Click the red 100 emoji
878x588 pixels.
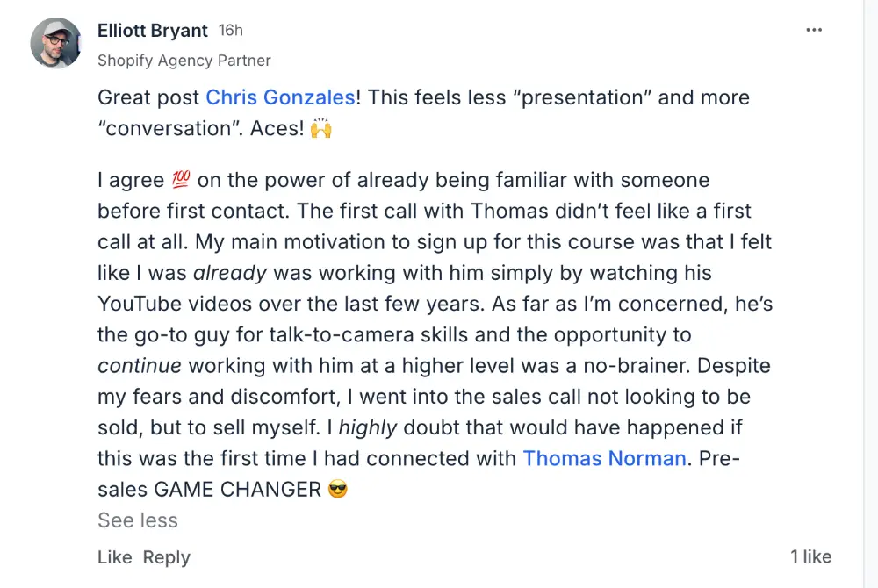[181, 181]
